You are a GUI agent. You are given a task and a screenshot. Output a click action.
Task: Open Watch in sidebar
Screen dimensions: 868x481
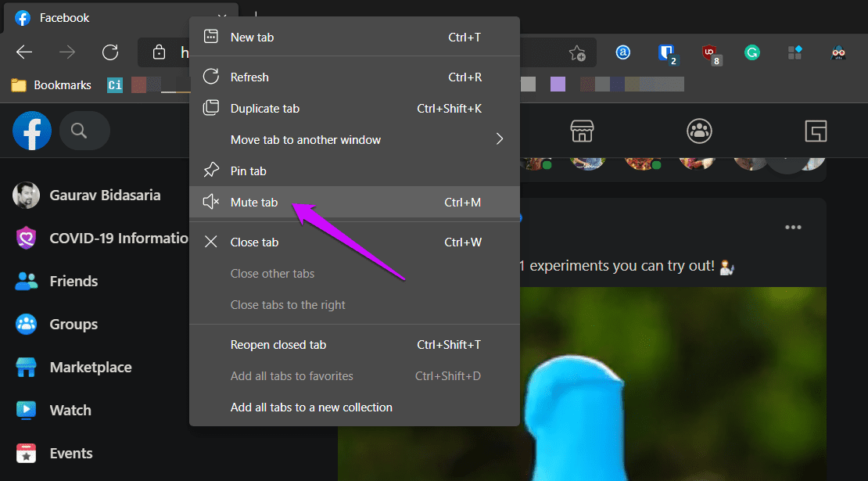click(x=53, y=410)
